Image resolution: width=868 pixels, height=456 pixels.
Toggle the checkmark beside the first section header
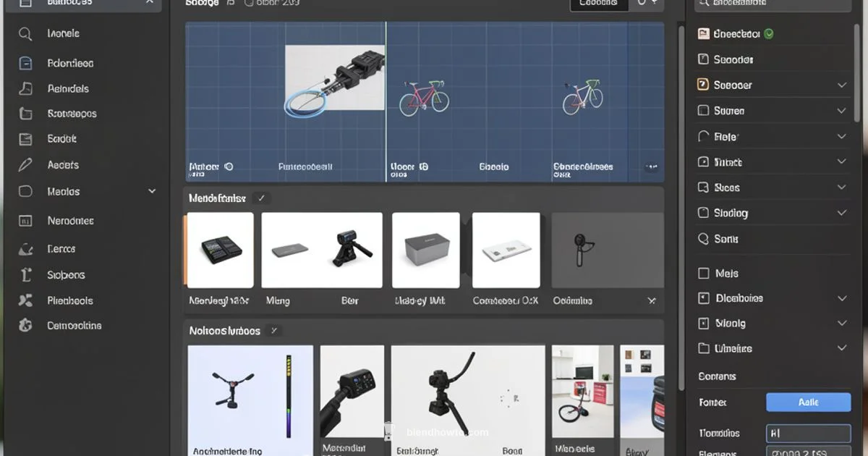coord(261,197)
